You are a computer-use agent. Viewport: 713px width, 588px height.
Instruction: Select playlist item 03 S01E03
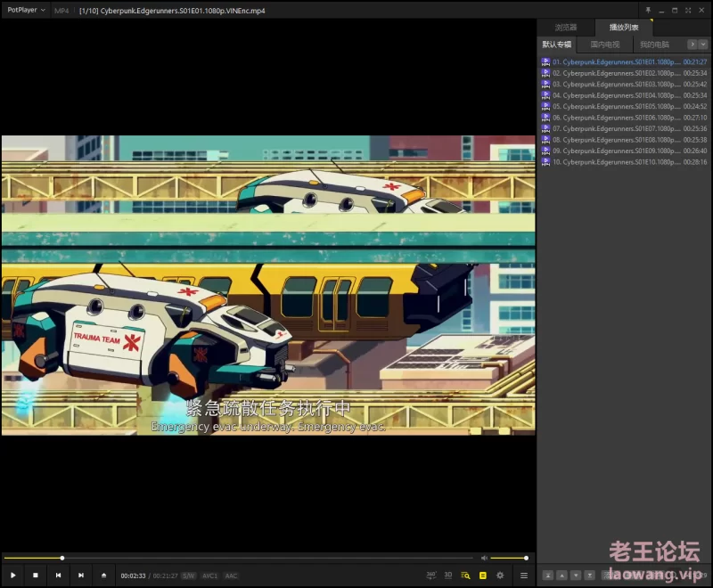624,84
